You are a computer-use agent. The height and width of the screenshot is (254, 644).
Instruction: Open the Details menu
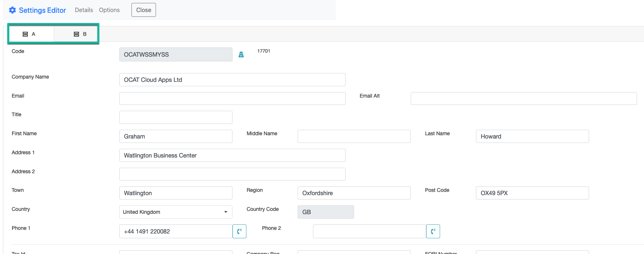[x=84, y=10]
